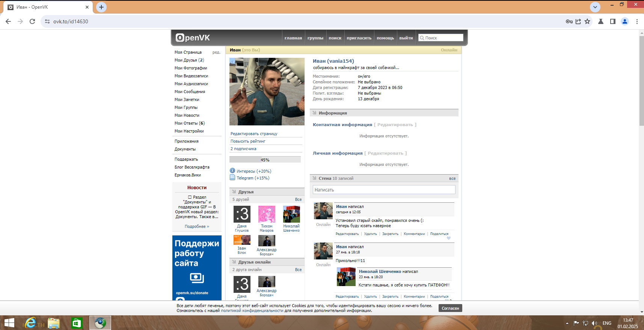This screenshot has height=330, width=644.
Task: Open Мои Настройки in the sidebar
Action: 189,131
